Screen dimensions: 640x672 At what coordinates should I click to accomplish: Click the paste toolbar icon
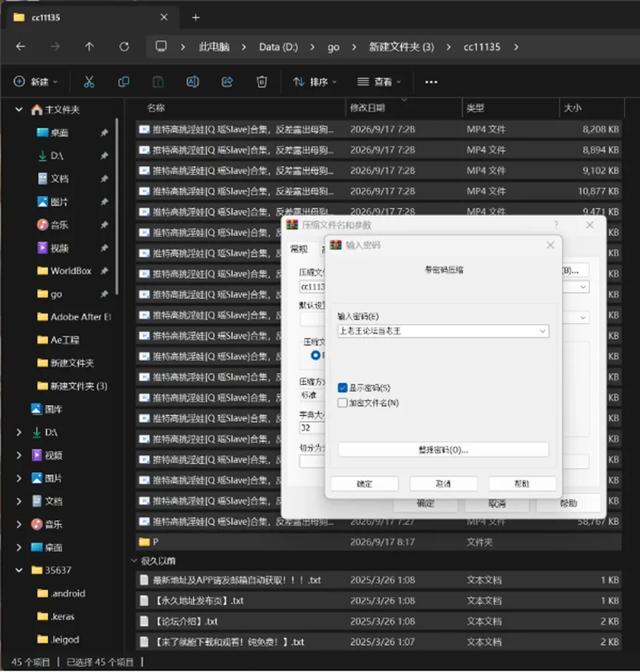click(158, 81)
